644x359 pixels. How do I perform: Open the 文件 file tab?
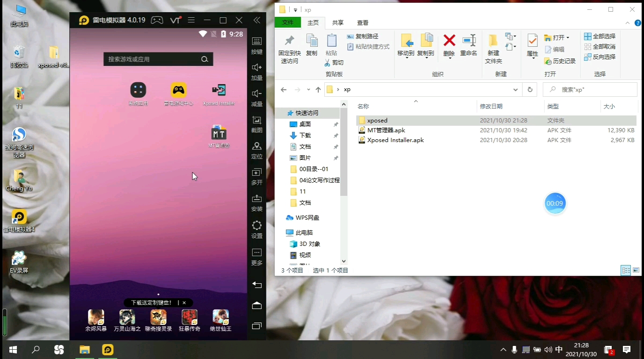pos(288,22)
